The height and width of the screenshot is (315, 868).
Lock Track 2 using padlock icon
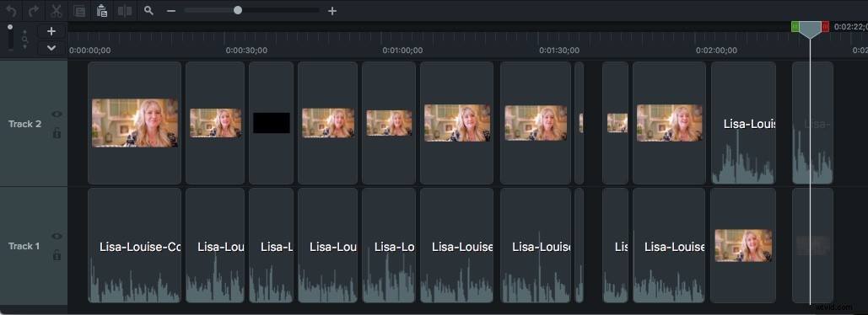57,132
